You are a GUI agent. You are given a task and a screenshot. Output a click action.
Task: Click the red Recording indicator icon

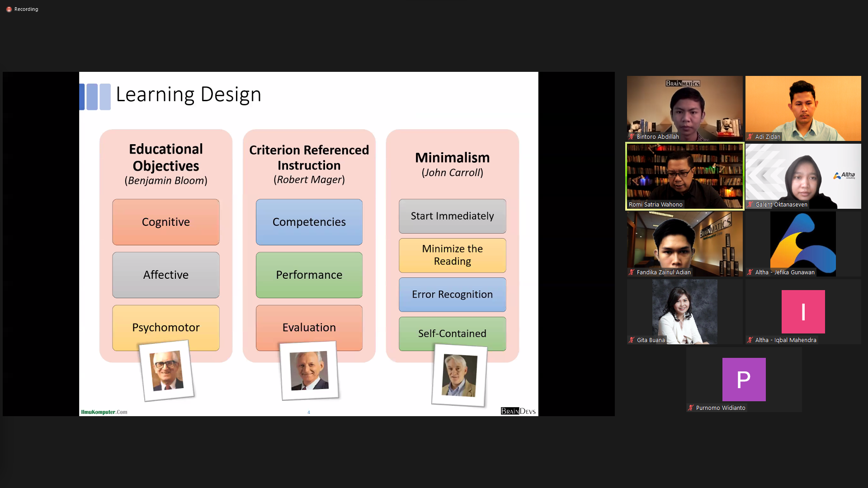pos(9,9)
